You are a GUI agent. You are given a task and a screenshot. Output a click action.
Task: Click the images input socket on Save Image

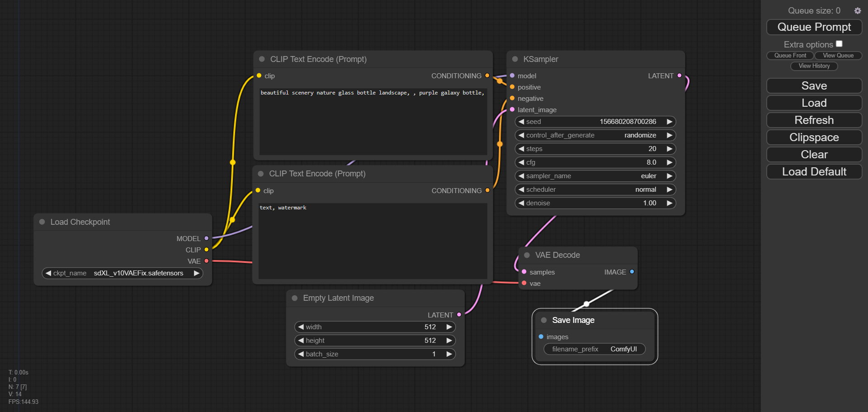541,336
